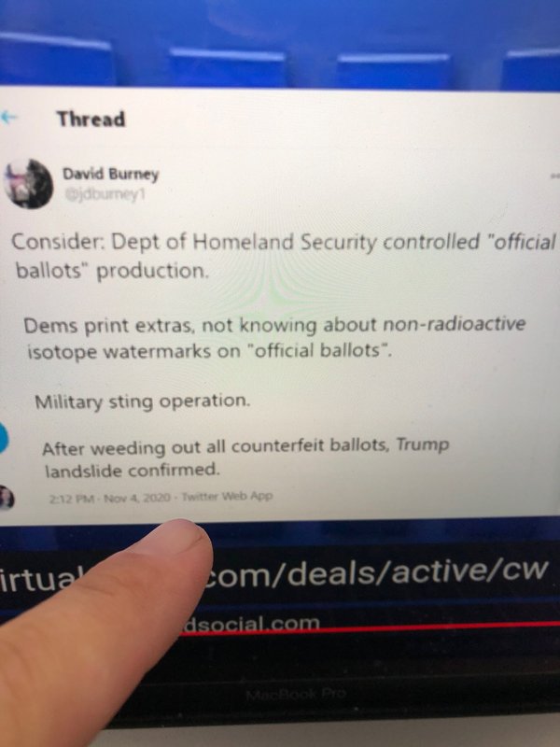Switch to the second blue tab at top

coord(228,67)
